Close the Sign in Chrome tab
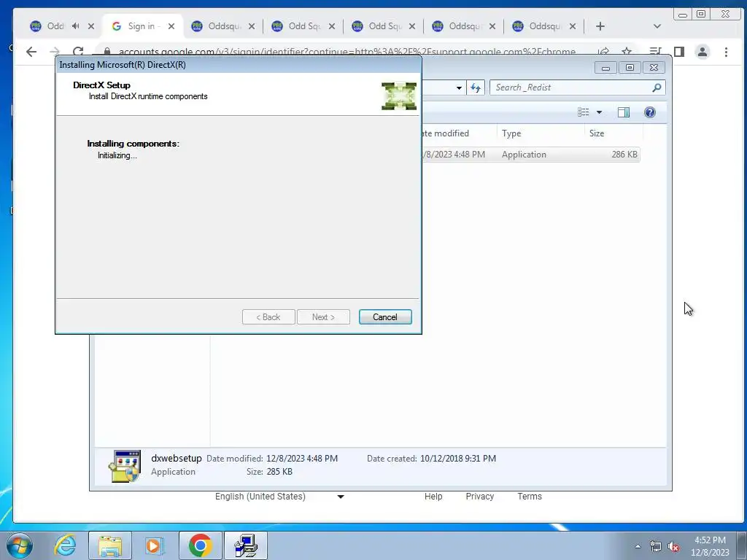This screenshot has height=560, width=747. [171, 27]
